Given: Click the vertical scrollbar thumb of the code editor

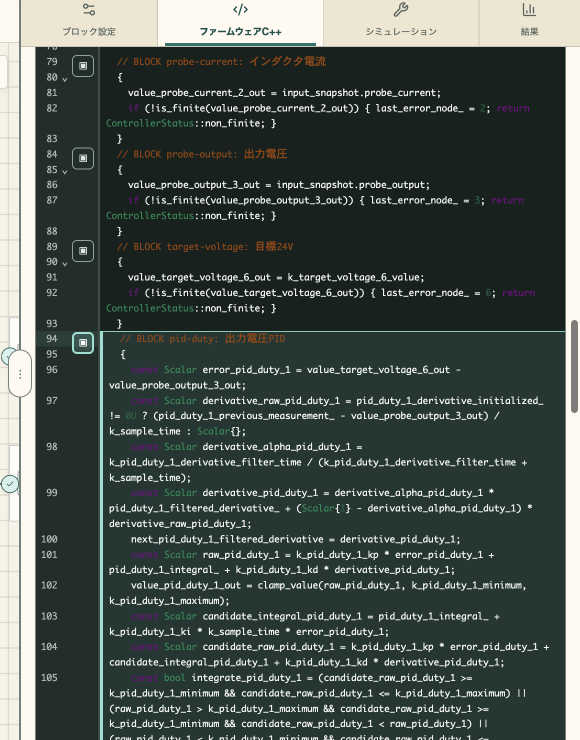Looking at the screenshot, I should pyautogui.click(x=574, y=367).
